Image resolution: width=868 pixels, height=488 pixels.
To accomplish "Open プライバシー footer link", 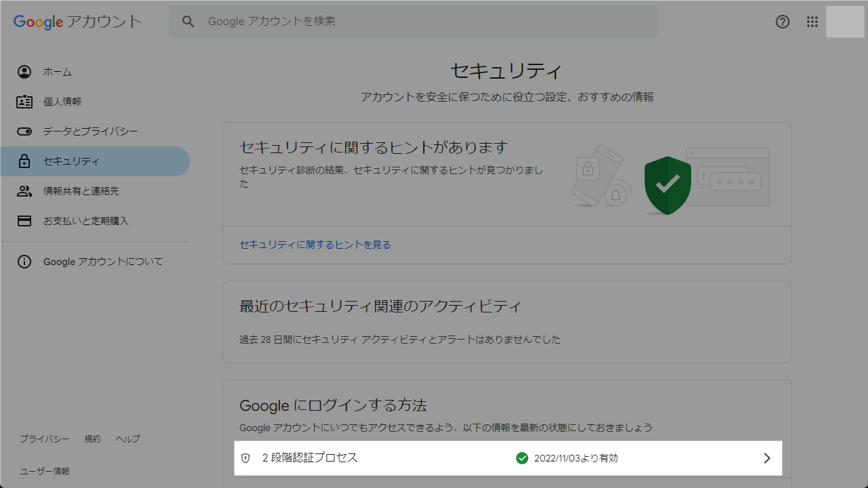I will (x=44, y=439).
